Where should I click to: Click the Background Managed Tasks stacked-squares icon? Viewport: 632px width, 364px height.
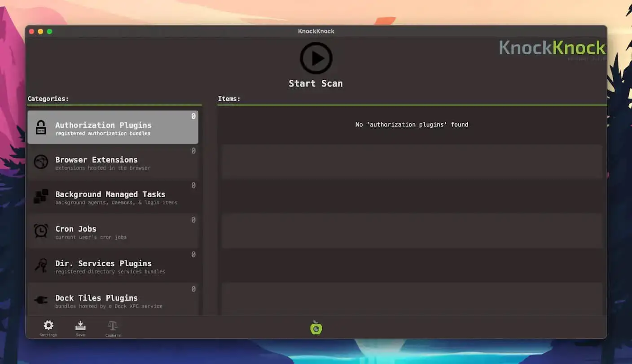[41, 196]
